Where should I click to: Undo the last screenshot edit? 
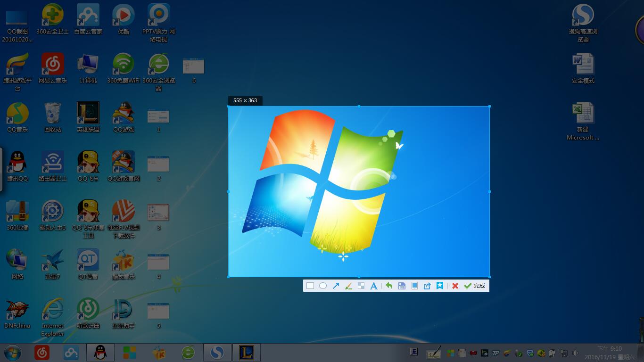click(389, 286)
